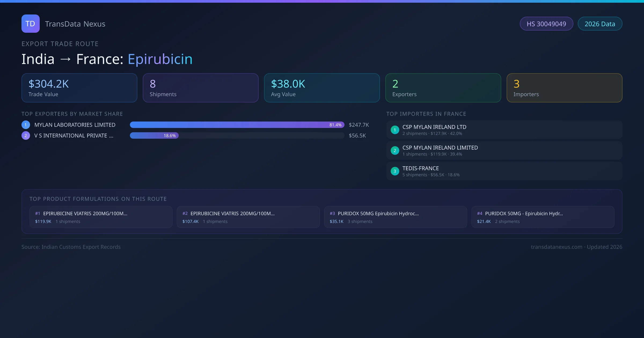Click the HS 30049049 pill

tap(546, 24)
